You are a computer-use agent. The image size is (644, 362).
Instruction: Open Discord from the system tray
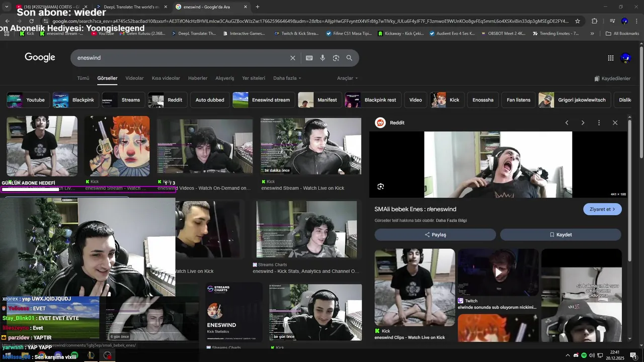[x=576, y=355]
